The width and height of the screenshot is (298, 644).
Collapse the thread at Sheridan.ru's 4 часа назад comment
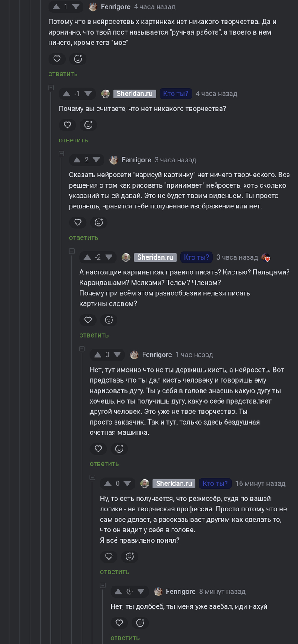pyautogui.click(x=51, y=88)
